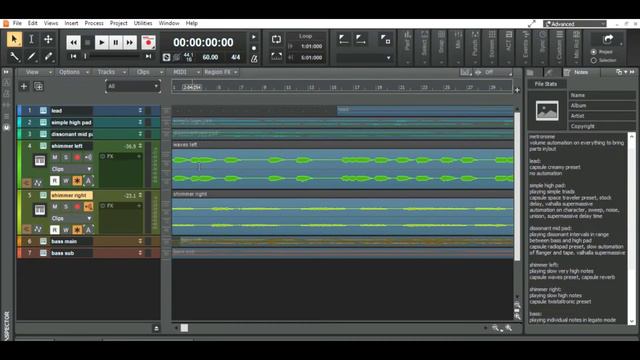
Task: Jump to project end button
Action: (x=148, y=57)
